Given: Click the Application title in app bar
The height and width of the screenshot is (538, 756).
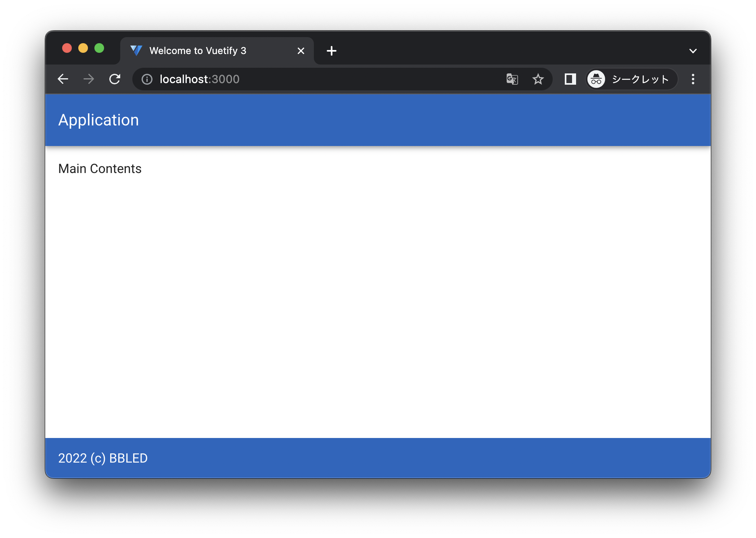Looking at the screenshot, I should [98, 120].
